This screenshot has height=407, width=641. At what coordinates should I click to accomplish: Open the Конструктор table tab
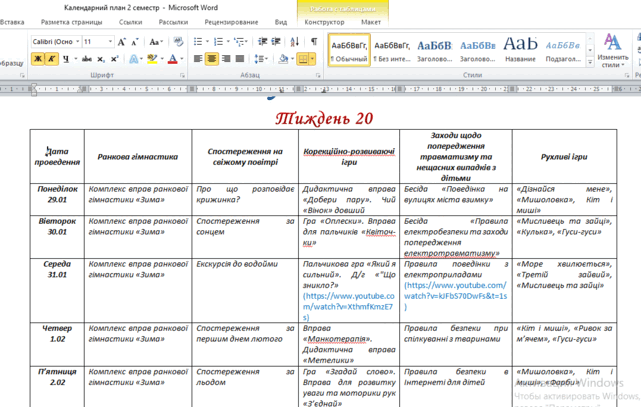click(x=324, y=22)
